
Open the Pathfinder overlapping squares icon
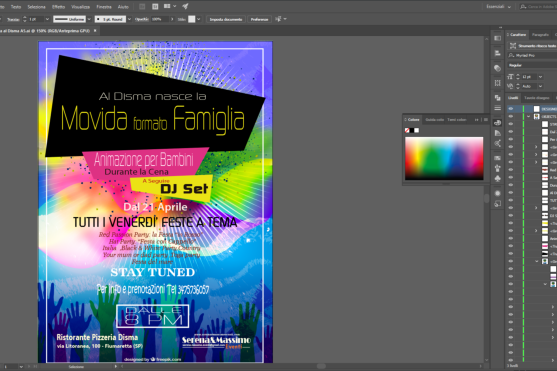498,97
